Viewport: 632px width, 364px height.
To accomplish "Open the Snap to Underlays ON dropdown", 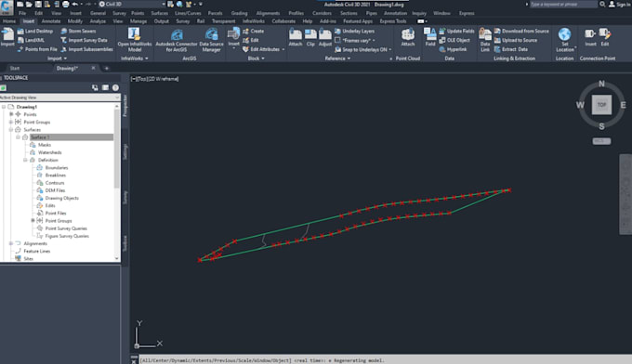I will point(389,49).
